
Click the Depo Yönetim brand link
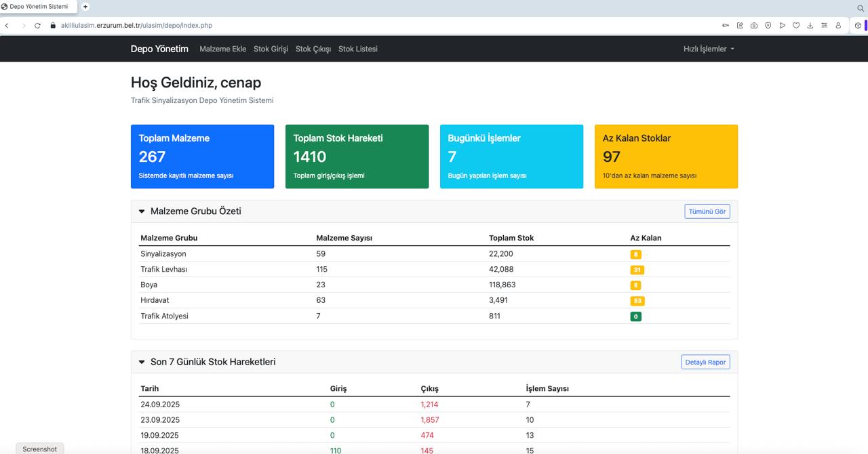tap(159, 49)
